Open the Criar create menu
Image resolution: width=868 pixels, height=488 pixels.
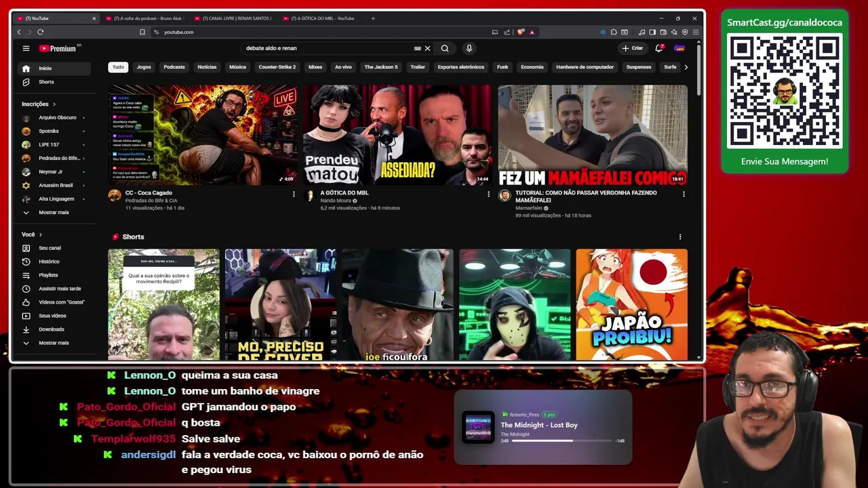coord(632,48)
